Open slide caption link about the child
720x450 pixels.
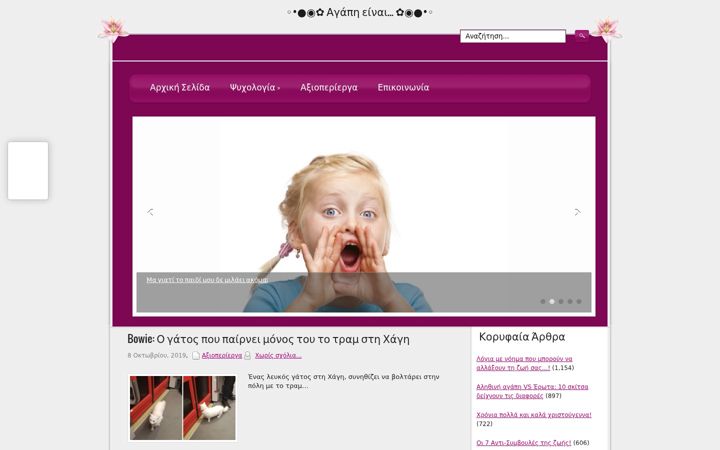pyautogui.click(x=207, y=280)
